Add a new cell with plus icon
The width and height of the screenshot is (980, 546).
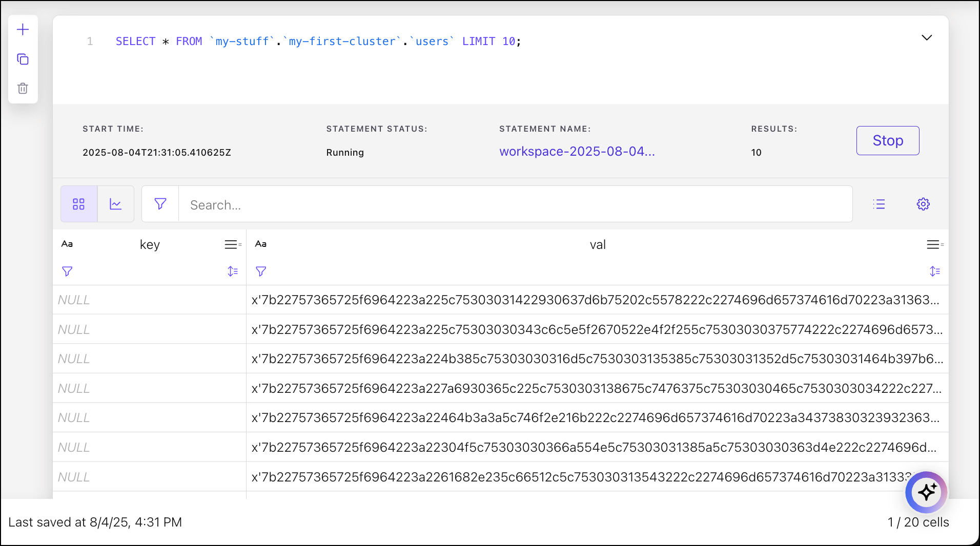23,30
